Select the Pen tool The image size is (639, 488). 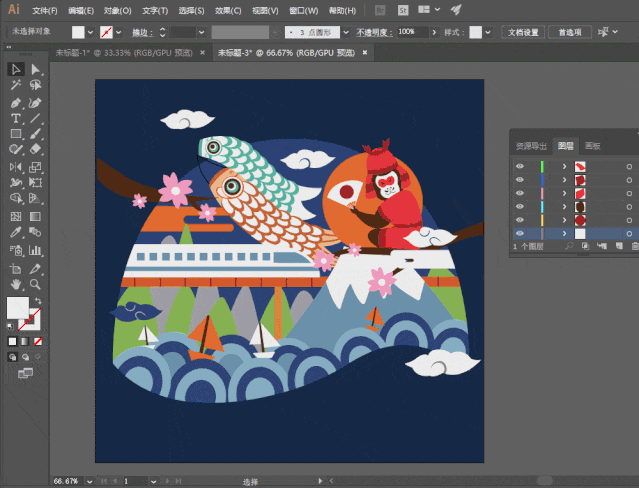16,103
